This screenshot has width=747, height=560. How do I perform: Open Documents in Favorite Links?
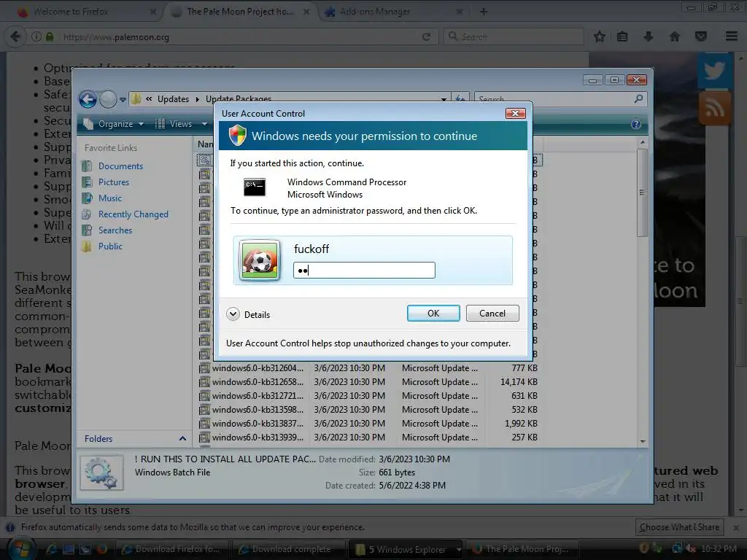coord(120,166)
